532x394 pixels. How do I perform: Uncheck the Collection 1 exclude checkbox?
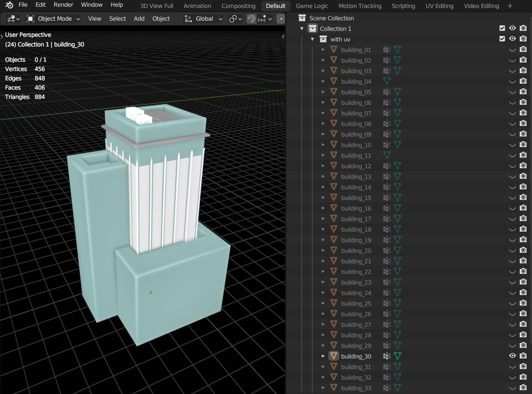[502, 28]
